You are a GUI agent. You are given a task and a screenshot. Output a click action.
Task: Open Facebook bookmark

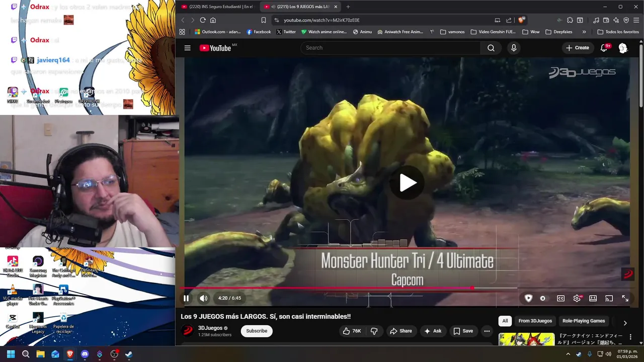point(259,32)
